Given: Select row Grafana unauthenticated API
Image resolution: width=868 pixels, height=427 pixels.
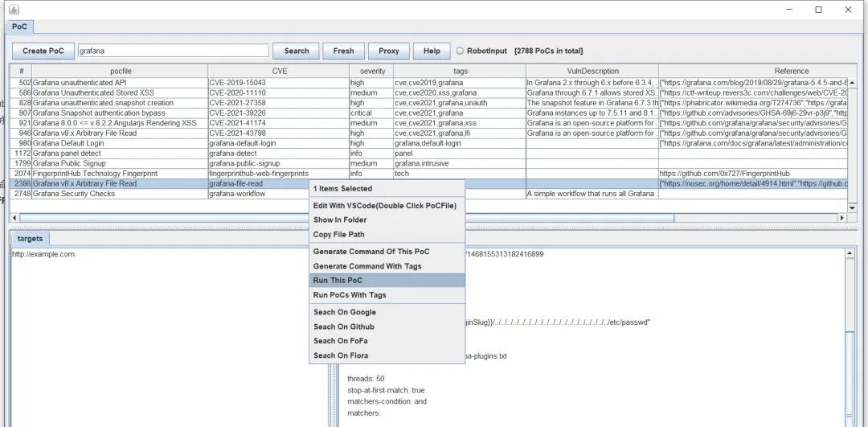Looking at the screenshot, I should [429, 83].
